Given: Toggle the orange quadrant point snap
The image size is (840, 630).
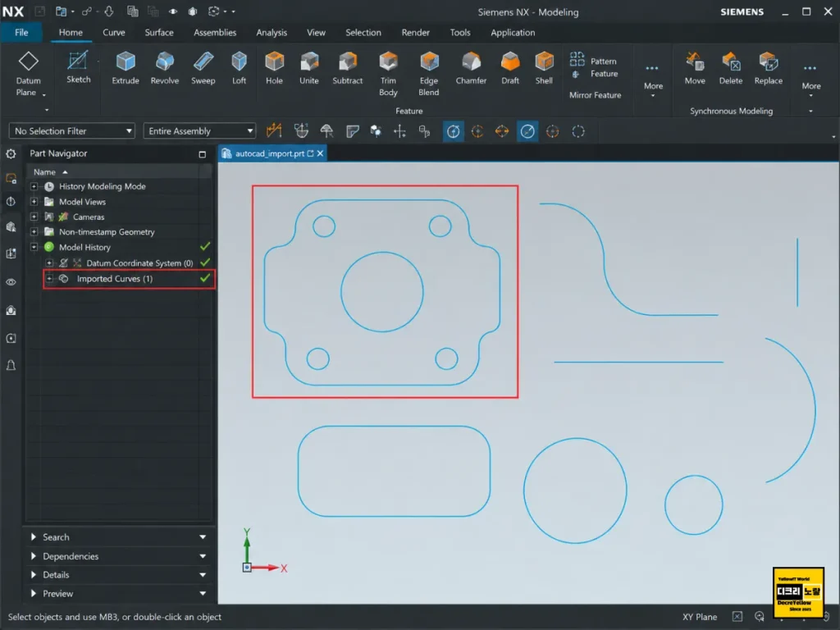Looking at the screenshot, I should click(x=502, y=131).
